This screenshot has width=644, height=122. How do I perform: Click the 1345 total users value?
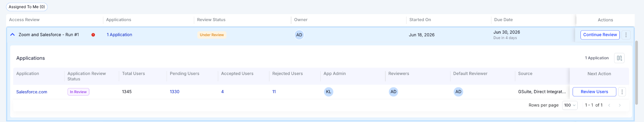point(127,92)
